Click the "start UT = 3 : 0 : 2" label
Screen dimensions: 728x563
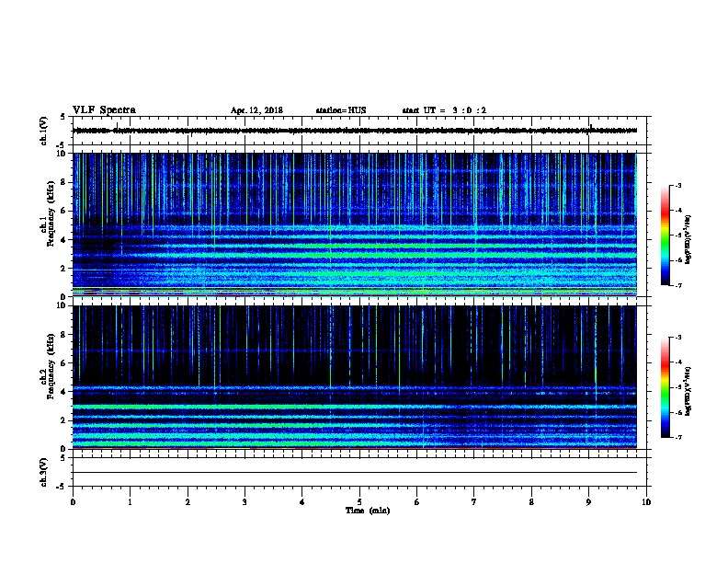pyautogui.click(x=444, y=110)
